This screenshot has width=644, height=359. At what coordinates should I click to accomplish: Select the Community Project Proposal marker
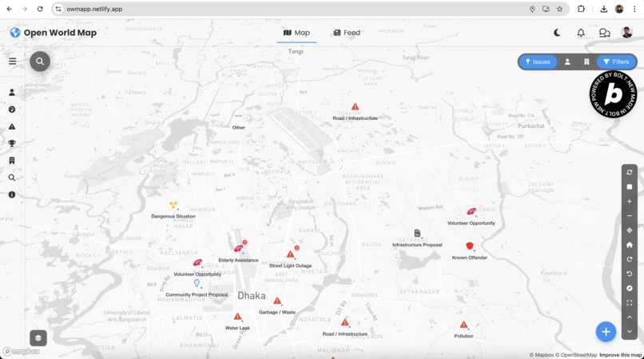coord(197,283)
